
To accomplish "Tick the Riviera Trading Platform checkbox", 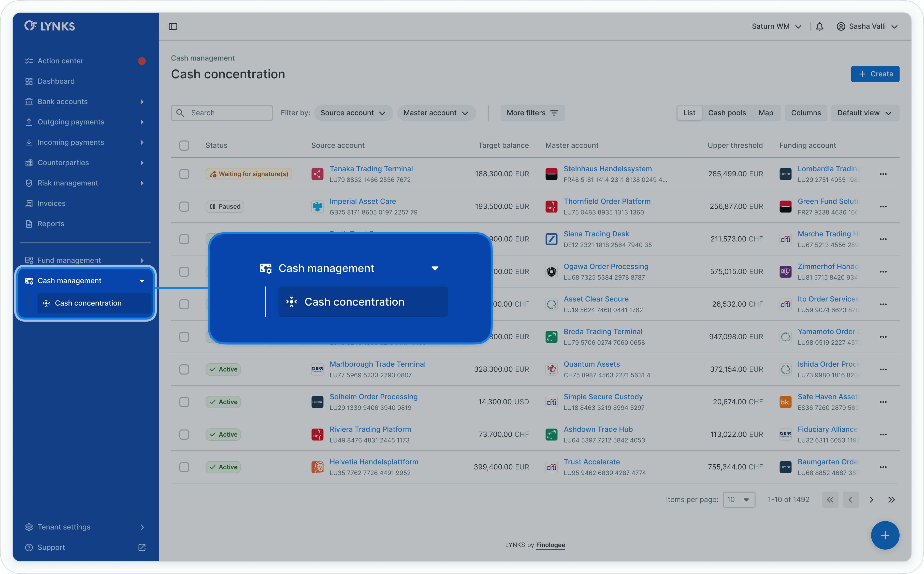I will pos(184,434).
